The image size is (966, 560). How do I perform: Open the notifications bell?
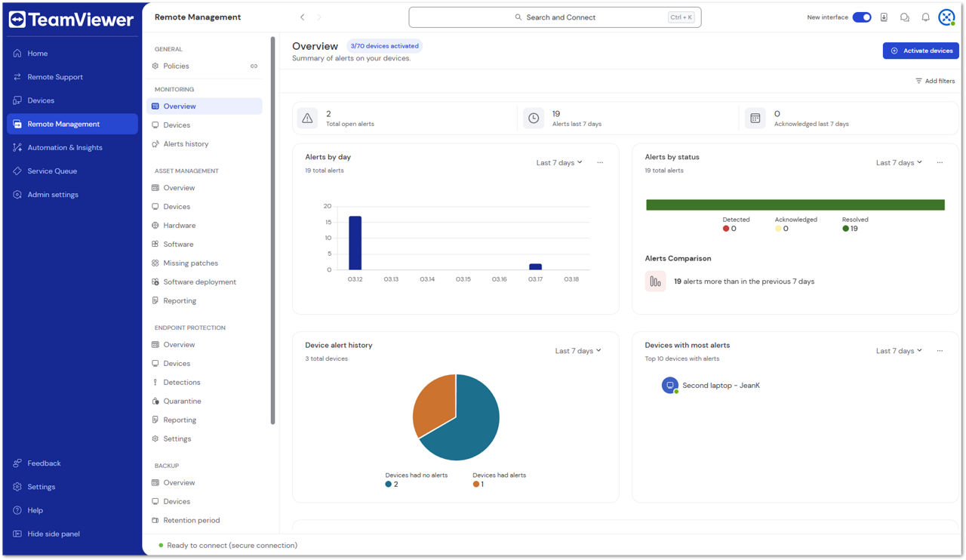click(925, 17)
